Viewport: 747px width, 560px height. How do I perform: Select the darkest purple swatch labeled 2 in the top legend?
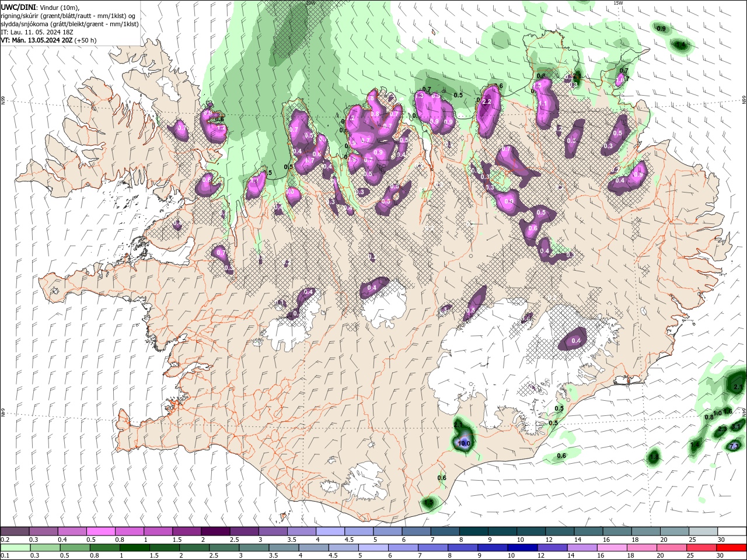[215, 531]
